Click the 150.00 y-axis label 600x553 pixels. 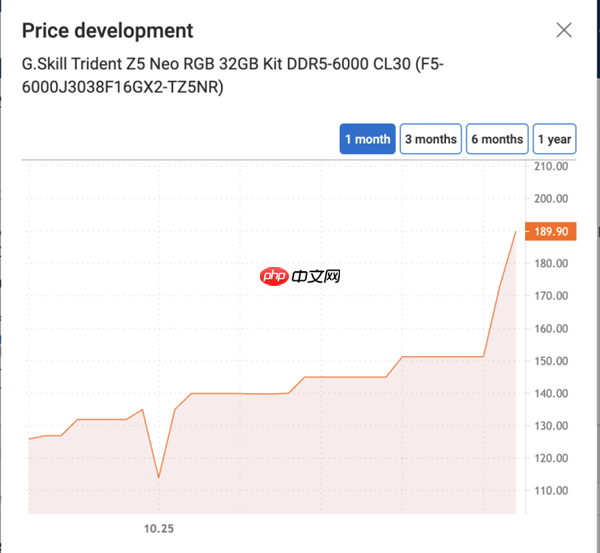[551, 361]
